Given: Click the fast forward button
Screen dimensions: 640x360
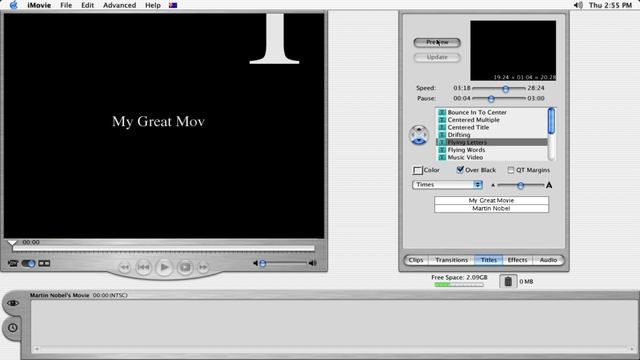Looking at the screenshot, I should pos(203,268).
